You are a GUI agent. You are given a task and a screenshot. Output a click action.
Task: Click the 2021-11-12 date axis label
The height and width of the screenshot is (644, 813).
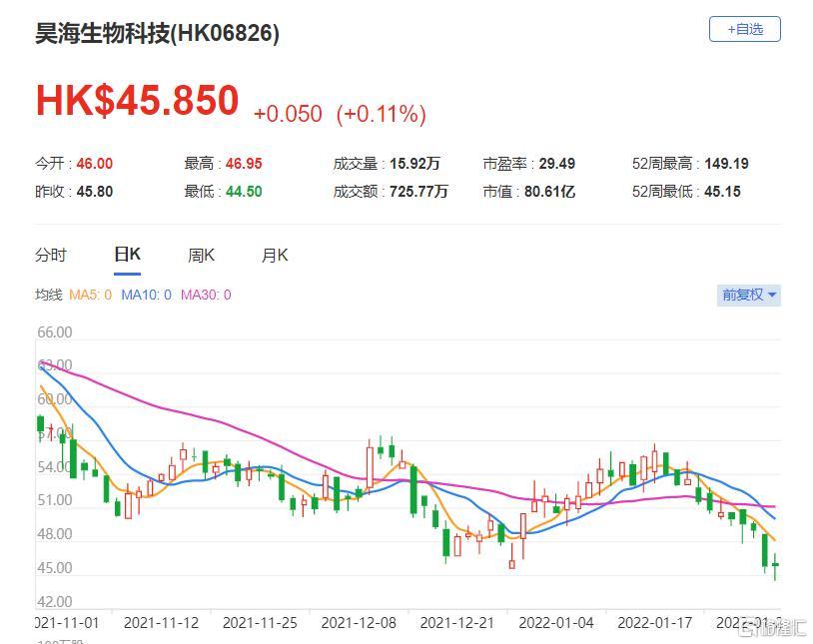click(162, 623)
